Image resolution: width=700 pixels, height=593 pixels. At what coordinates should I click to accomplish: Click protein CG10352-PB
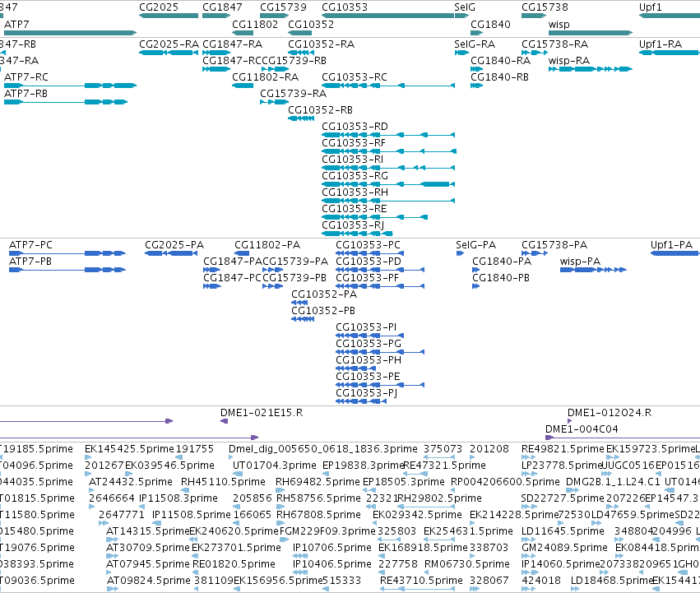click(x=303, y=319)
